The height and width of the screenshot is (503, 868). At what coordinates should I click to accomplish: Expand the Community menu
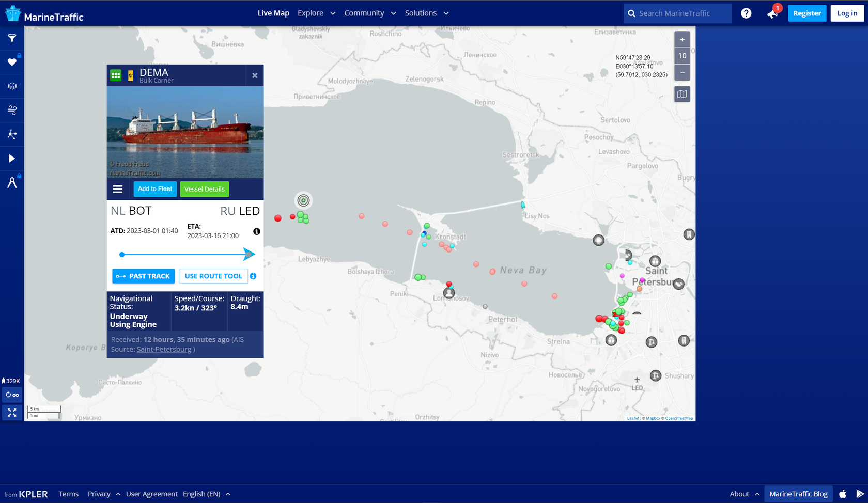point(370,13)
